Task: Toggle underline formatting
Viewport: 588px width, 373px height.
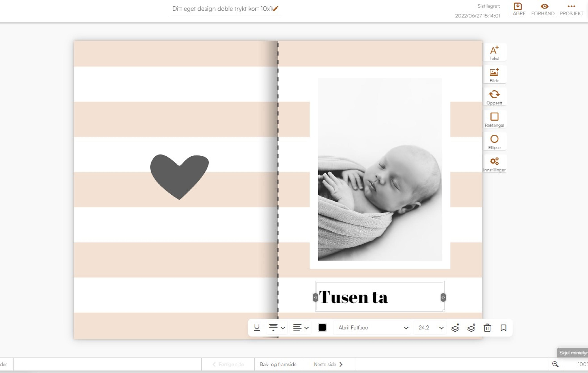Action: pos(257,327)
